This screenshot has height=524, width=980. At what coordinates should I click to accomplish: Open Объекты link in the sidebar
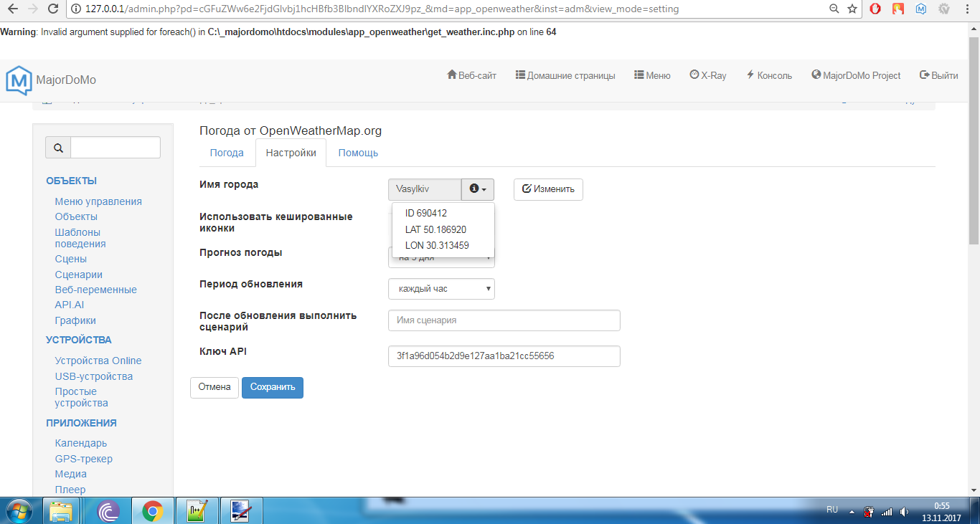[76, 216]
